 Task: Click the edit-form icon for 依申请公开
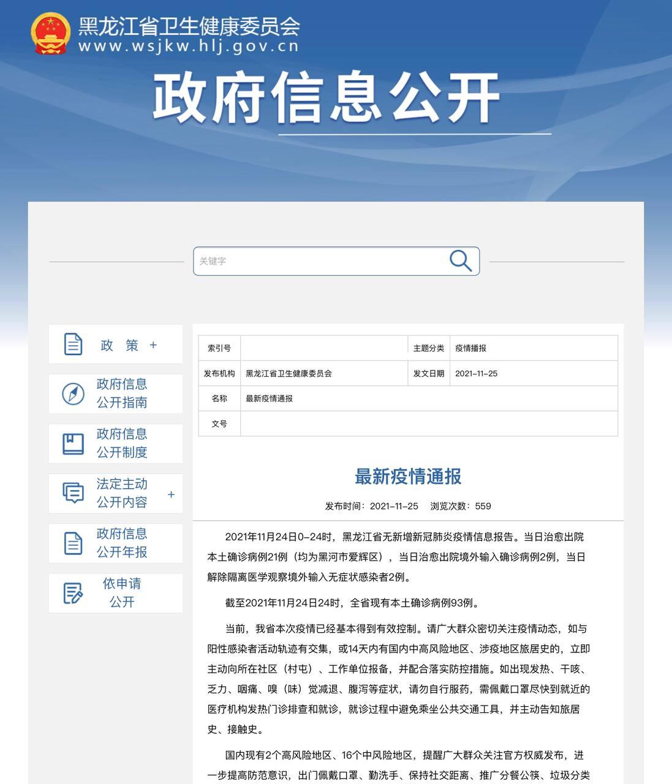pos(73,593)
